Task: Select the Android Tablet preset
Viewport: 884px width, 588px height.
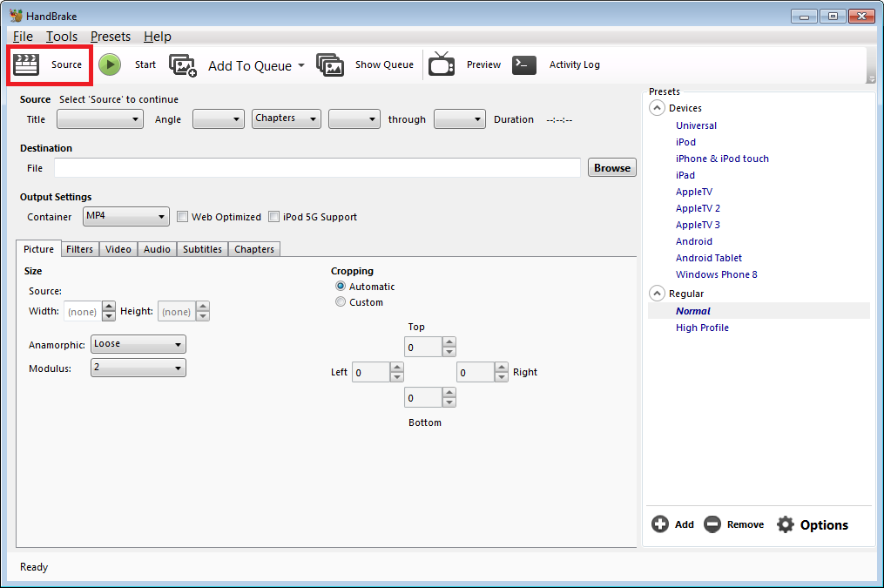Action: pos(709,258)
